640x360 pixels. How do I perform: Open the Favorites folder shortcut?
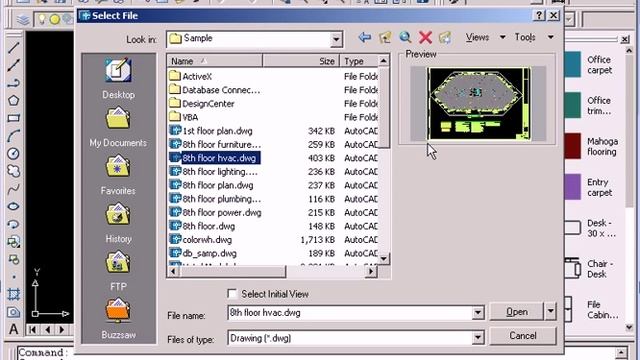point(118,175)
